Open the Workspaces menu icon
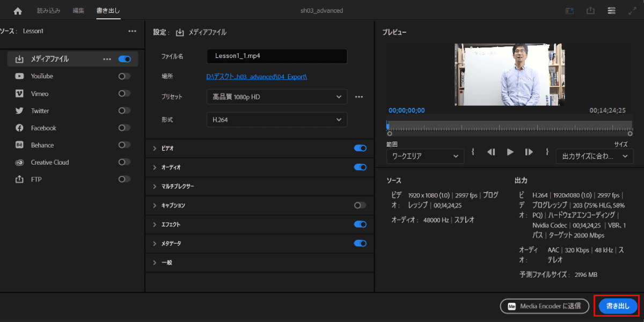The height and width of the screenshot is (322, 644). tap(611, 11)
